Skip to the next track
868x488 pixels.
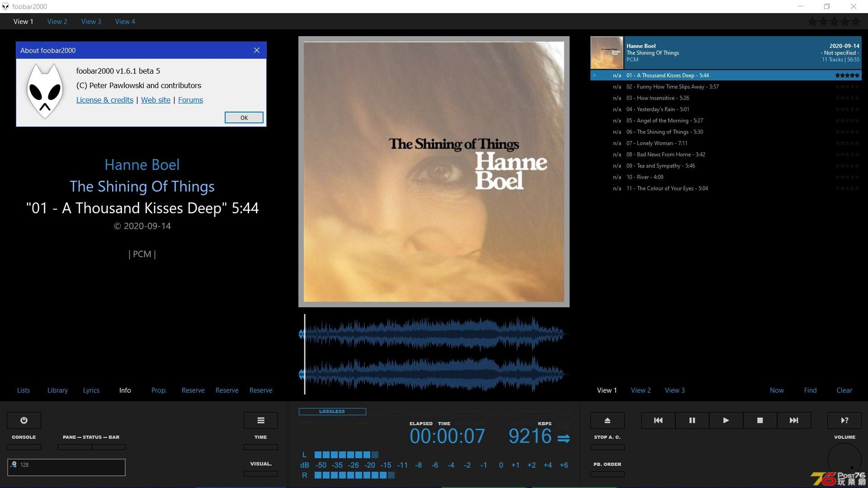click(794, 420)
